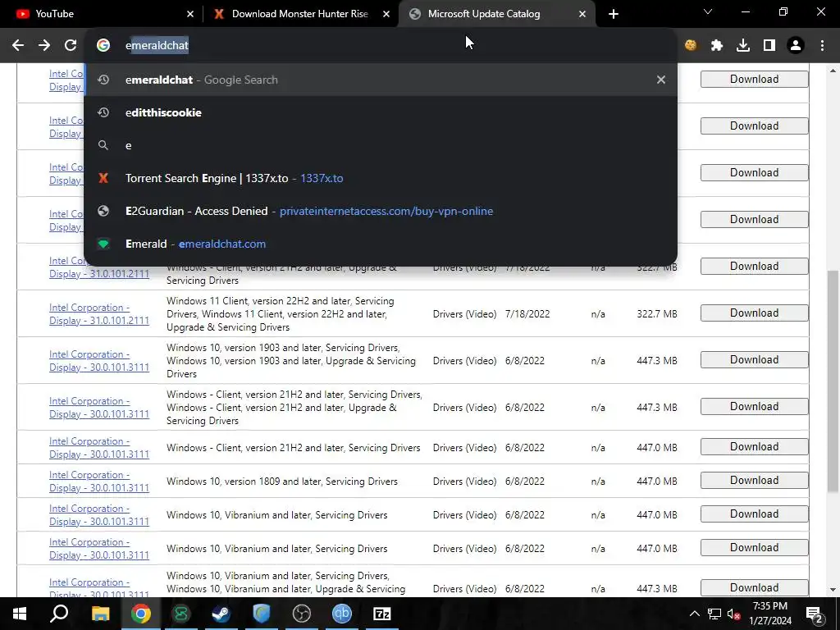This screenshot has width=840, height=630.
Task: Open Intel Display link for Windows 10 1809
Action: point(99,481)
